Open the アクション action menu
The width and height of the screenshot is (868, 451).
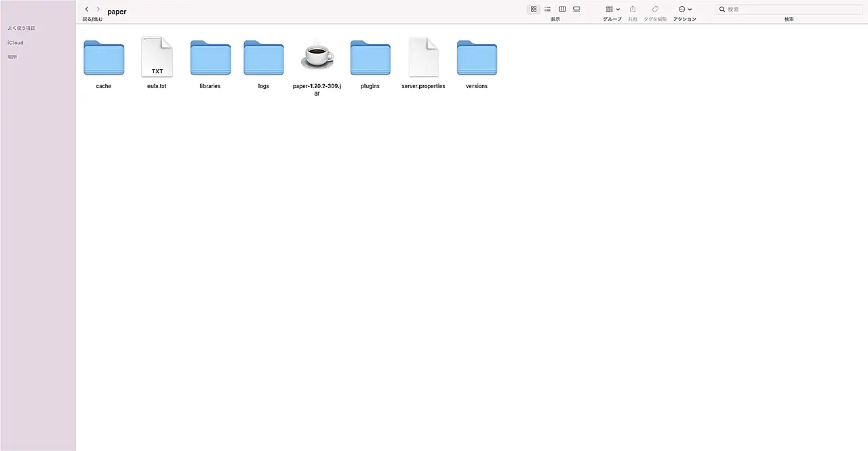[685, 9]
